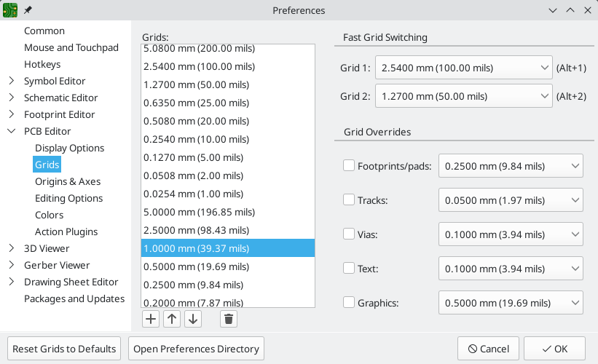Viewport: 598px width, 364px height.
Task: Move selected grid up with arrow icon
Action: 172,318
